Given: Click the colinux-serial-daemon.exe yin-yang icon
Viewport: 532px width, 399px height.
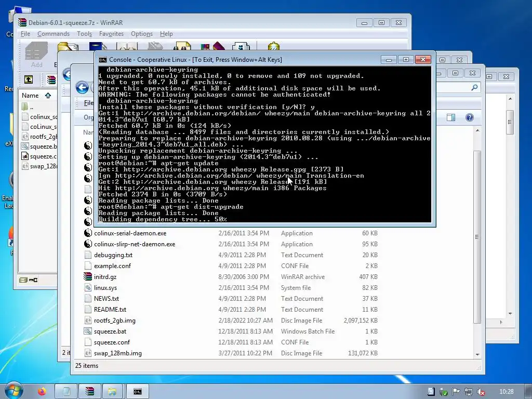Looking at the screenshot, I should [x=88, y=233].
